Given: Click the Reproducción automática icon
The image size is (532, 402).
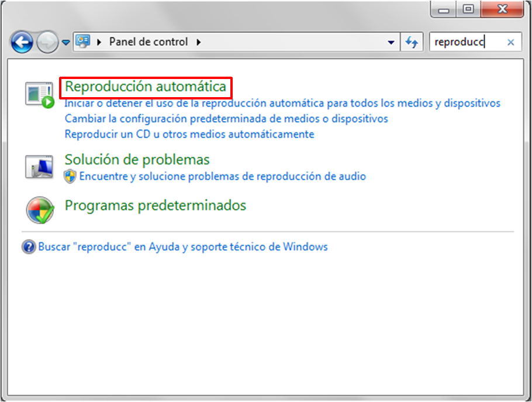Looking at the screenshot, I should 40,95.
